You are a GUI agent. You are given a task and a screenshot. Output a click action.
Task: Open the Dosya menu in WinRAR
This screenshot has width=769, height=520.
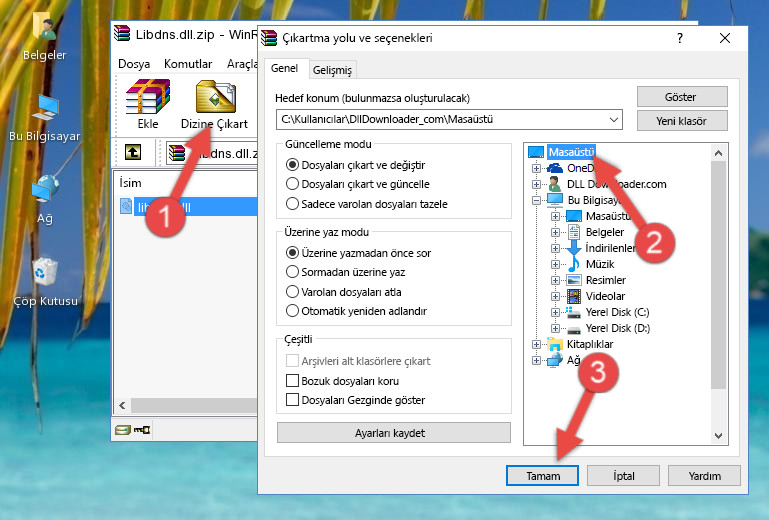tap(134, 64)
